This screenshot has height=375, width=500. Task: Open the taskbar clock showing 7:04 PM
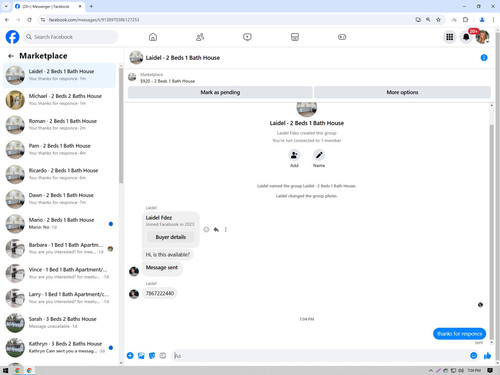coord(474,370)
